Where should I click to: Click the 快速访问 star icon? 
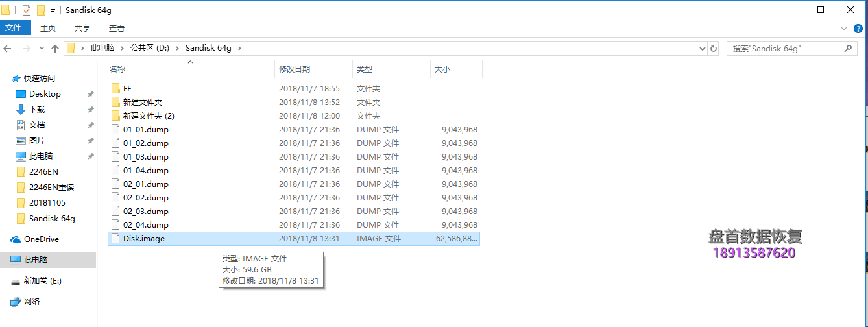click(x=16, y=78)
